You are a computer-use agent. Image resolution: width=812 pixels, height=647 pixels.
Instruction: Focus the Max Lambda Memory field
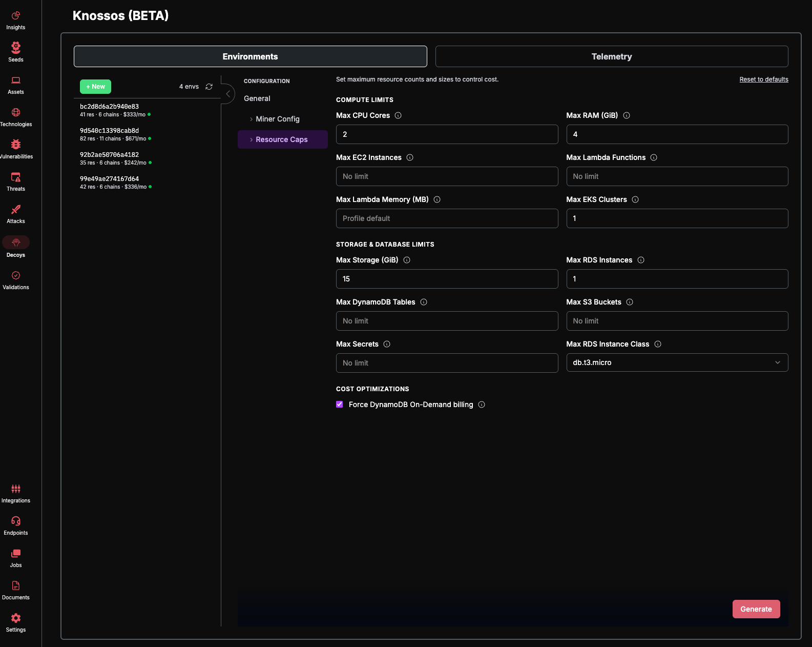tap(447, 218)
